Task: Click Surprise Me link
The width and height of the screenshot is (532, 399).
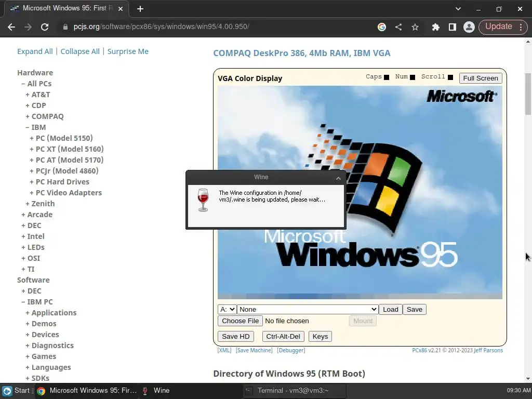Action: click(128, 51)
